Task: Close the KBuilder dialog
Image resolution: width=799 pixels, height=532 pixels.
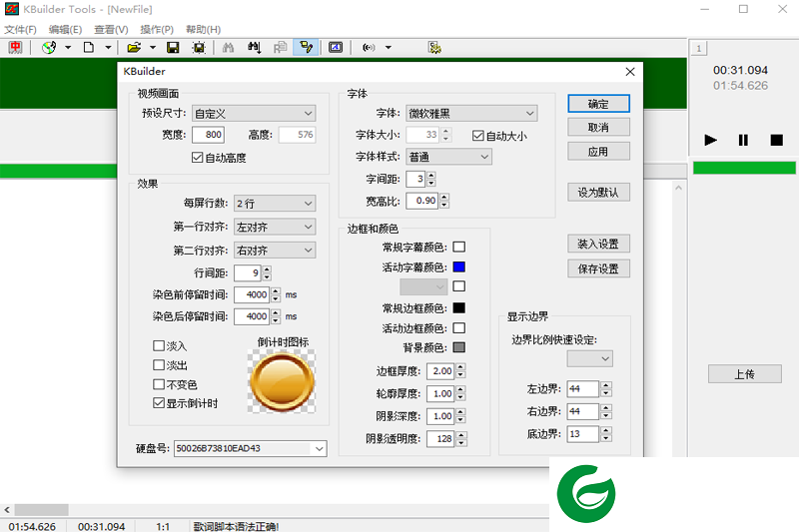Action: [x=630, y=72]
